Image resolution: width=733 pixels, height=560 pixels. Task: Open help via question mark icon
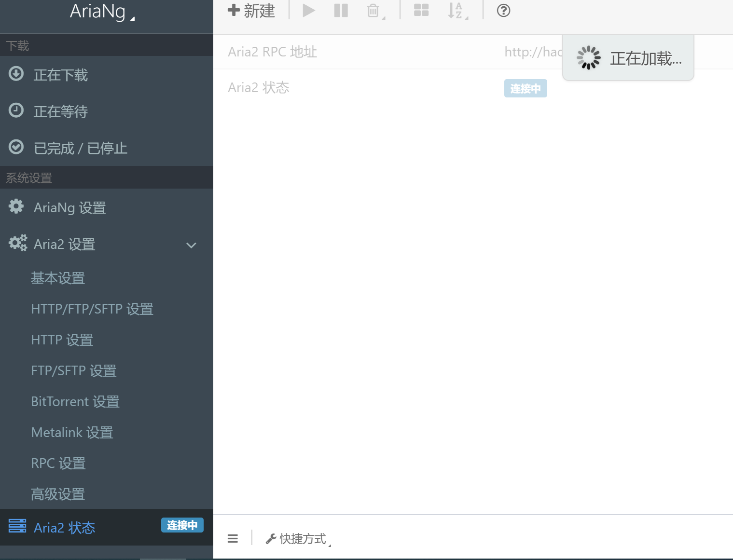click(503, 10)
